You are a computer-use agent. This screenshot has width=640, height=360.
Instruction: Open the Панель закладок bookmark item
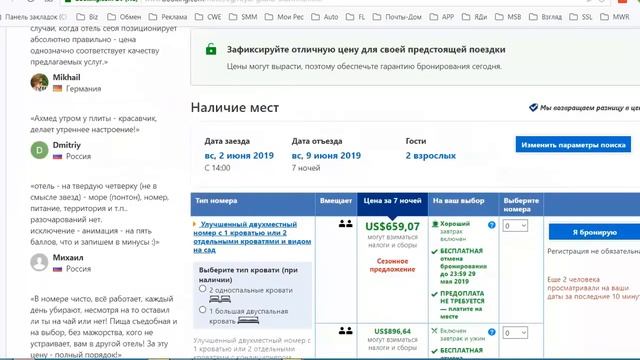pyautogui.click(x=33, y=17)
